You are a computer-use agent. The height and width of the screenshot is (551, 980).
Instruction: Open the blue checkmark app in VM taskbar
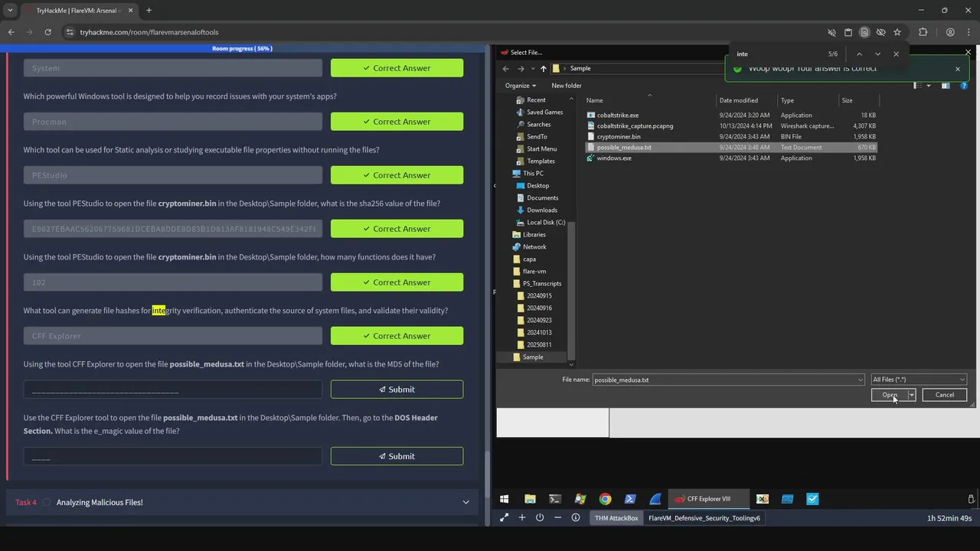812,499
